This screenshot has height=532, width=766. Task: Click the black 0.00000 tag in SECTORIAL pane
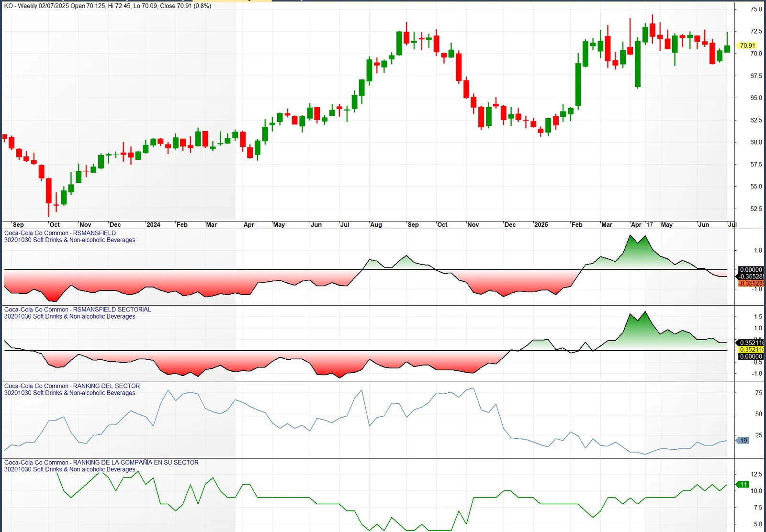(x=751, y=356)
